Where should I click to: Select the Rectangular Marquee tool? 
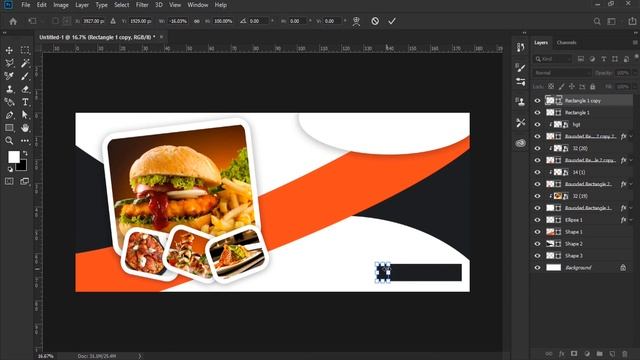(x=25, y=50)
